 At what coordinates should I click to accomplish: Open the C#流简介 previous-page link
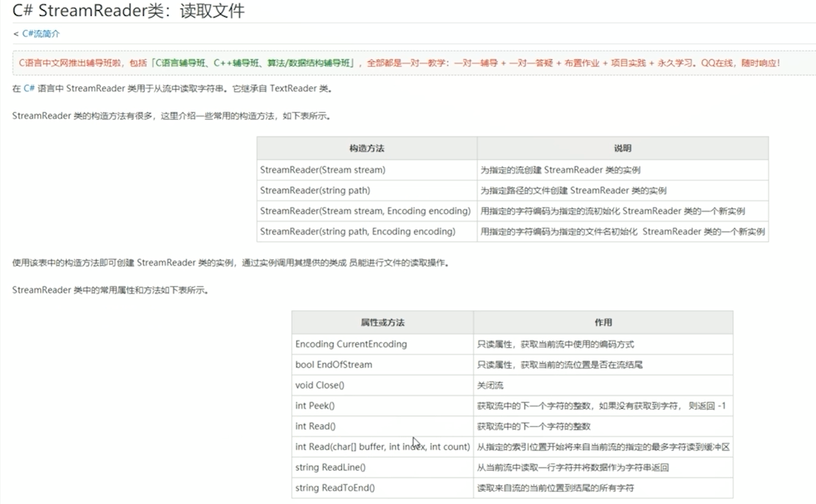click(41, 34)
